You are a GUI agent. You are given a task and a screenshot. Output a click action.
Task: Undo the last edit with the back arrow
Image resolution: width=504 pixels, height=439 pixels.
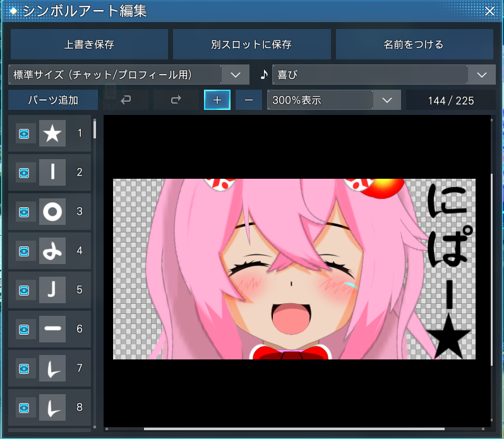(126, 100)
